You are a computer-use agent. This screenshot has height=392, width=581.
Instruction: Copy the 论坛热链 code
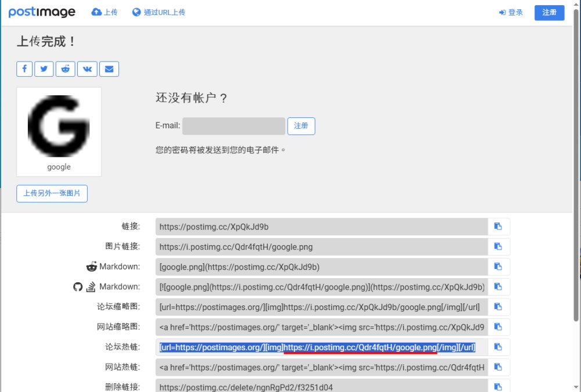498,347
